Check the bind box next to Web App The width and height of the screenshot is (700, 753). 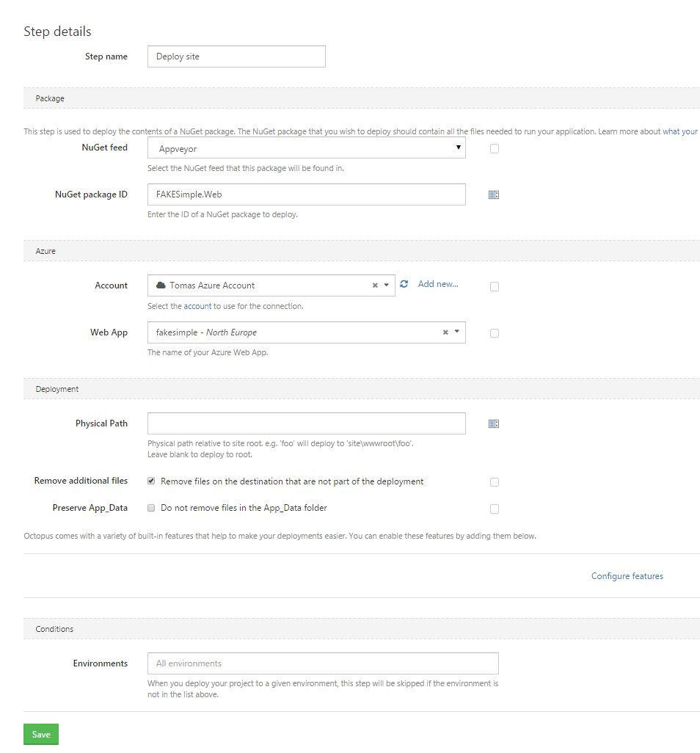point(494,332)
